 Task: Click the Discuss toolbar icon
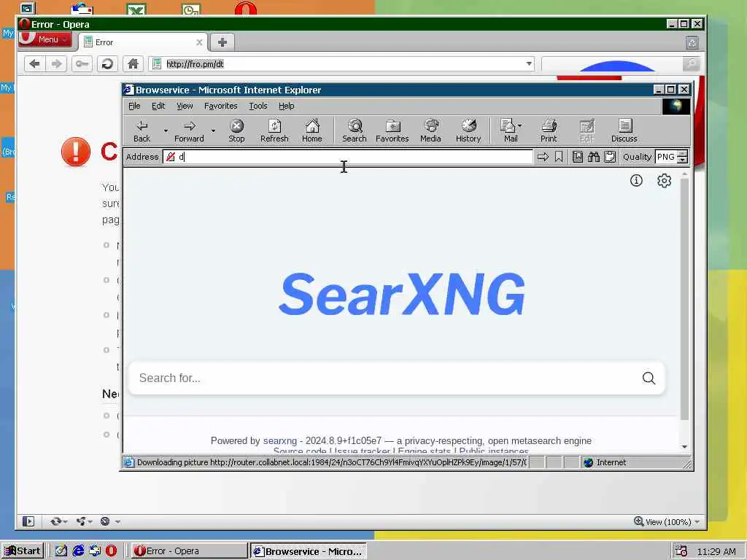pyautogui.click(x=624, y=131)
